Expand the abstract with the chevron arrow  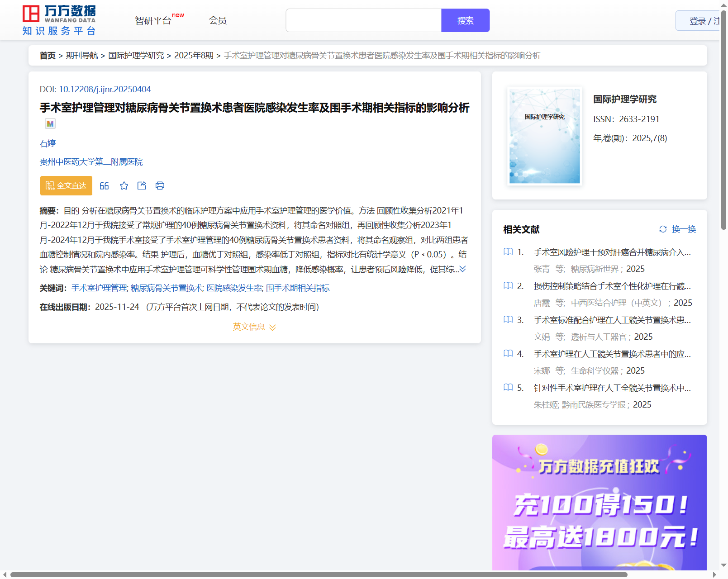[x=462, y=269]
